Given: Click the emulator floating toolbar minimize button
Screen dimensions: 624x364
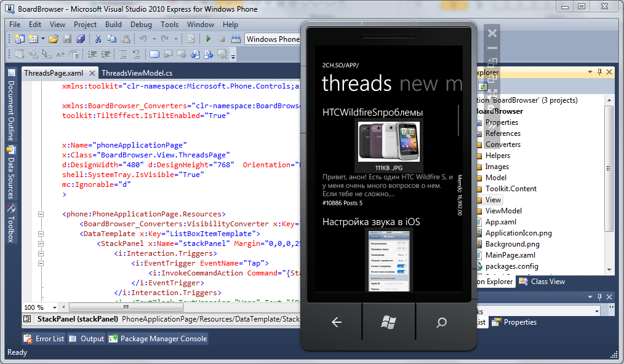Looking at the screenshot, I should tap(492, 48).
